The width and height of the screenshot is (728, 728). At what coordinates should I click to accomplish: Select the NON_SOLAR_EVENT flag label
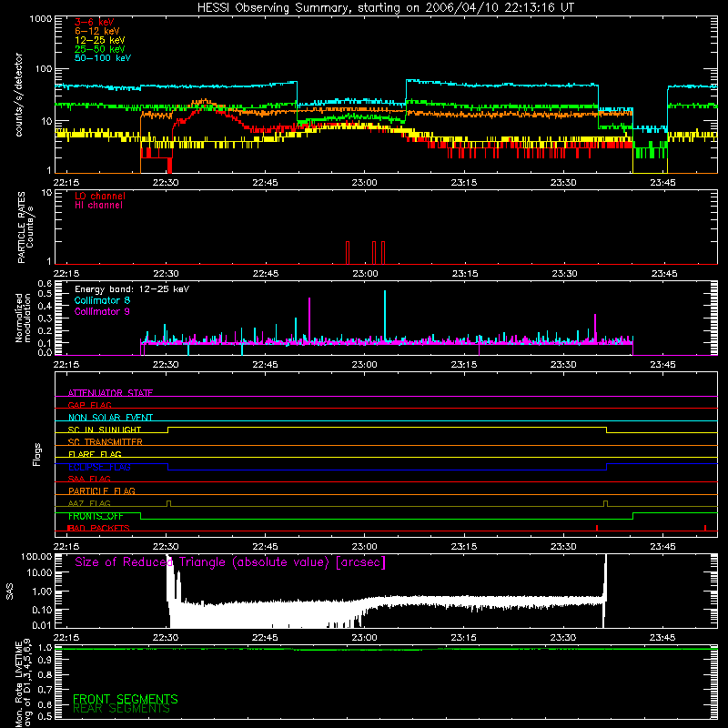[110, 418]
